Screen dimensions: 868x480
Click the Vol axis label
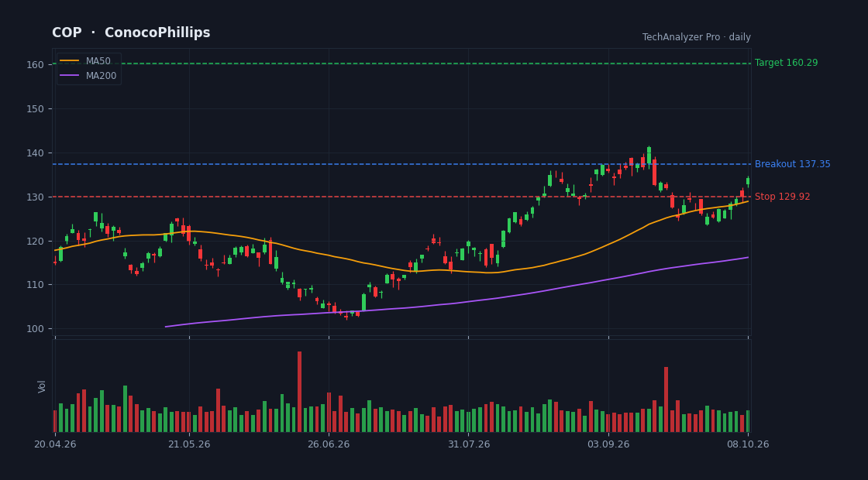[x=42, y=386]
